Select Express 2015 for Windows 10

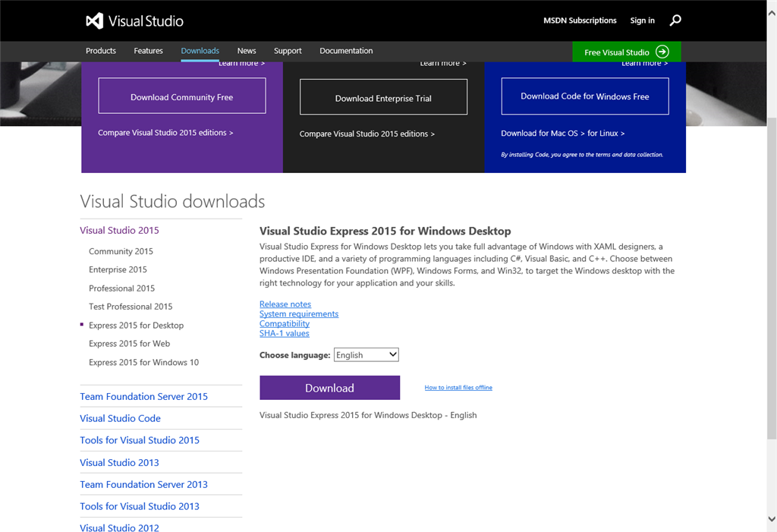pos(143,363)
